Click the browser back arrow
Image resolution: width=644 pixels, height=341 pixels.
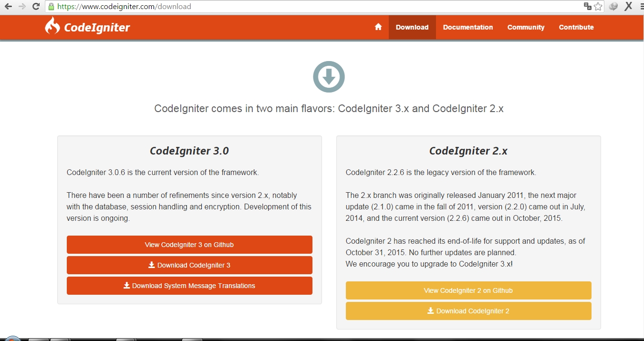[8, 7]
